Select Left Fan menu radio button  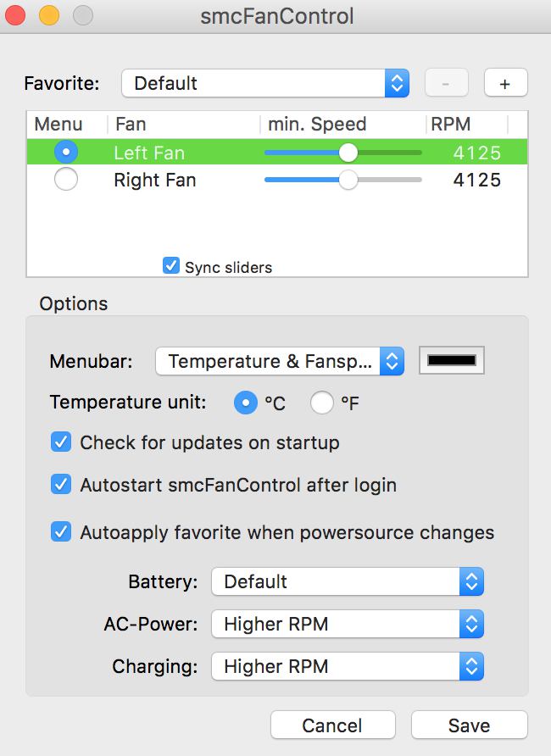(x=65, y=153)
